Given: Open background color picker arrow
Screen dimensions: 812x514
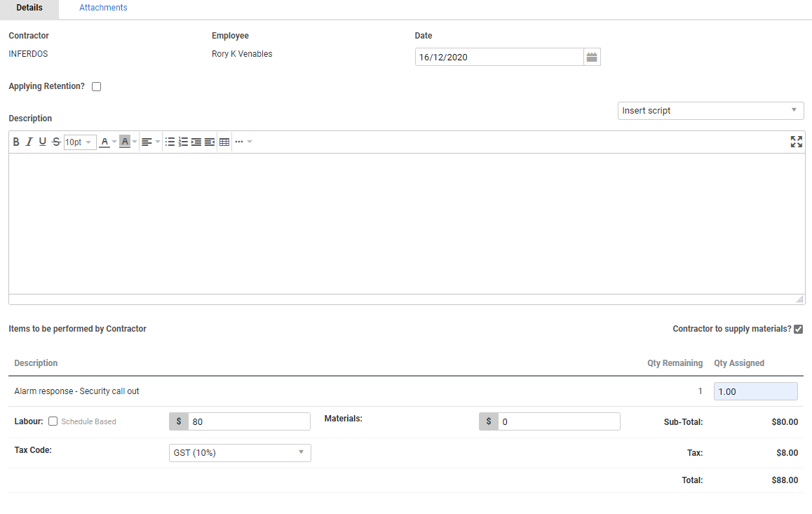Looking at the screenshot, I should (x=135, y=142).
